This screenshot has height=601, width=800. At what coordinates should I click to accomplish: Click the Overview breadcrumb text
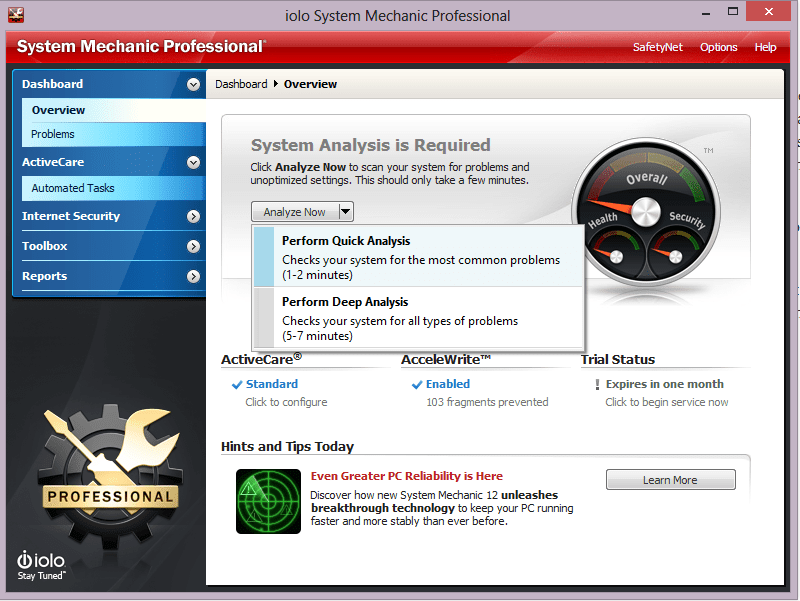coord(310,84)
